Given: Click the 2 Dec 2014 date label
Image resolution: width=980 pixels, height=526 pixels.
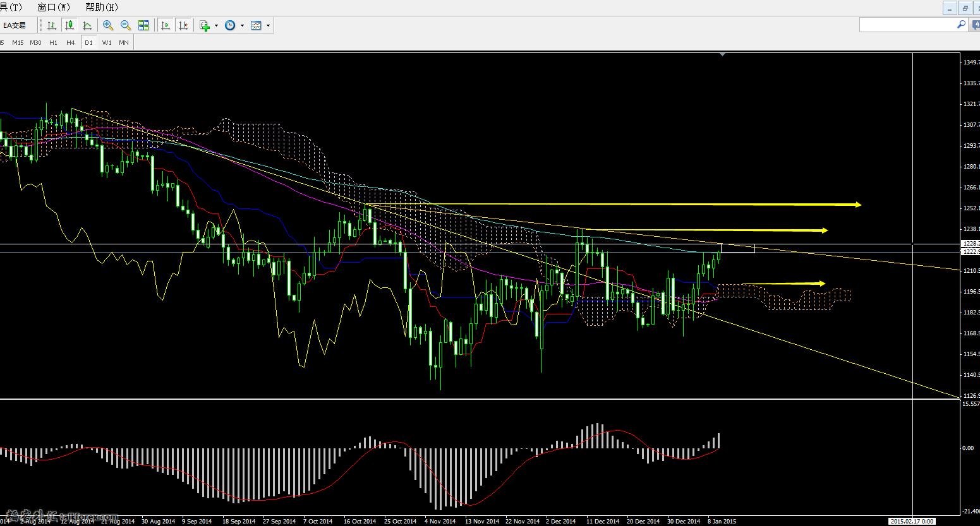Looking at the screenshot, I should point(561,522).
